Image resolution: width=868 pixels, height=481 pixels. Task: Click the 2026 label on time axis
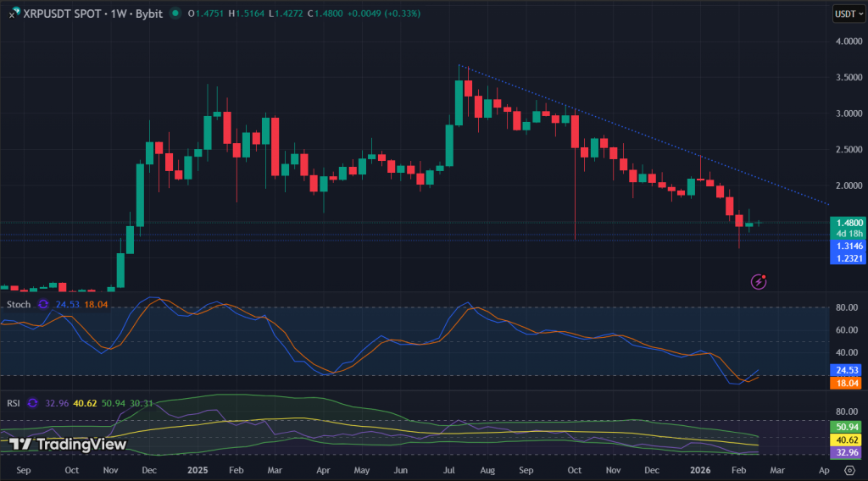click(699, 468)
